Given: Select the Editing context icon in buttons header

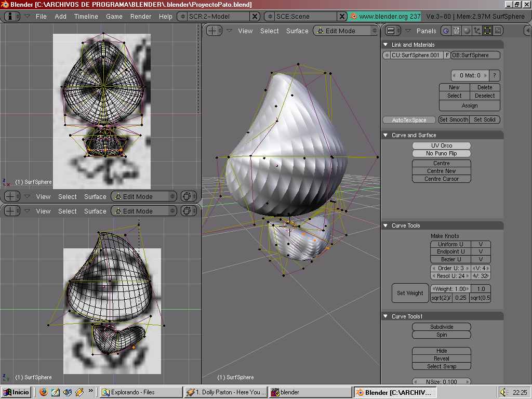Looking at the screenshot, I should click(487, 31).
